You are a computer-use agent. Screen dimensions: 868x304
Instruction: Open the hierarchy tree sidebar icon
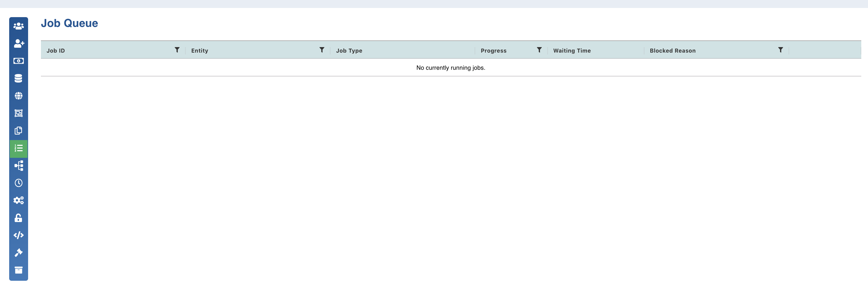[19, 166]
